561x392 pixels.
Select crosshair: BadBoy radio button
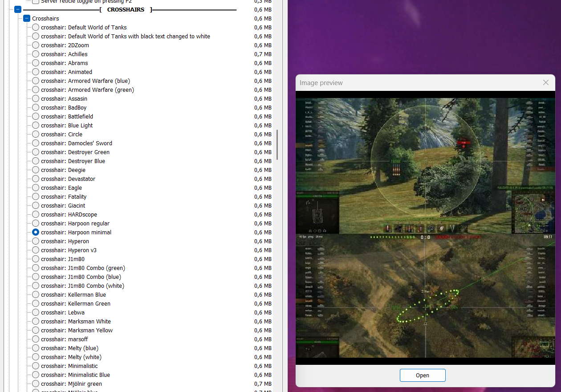click(36, 107)
